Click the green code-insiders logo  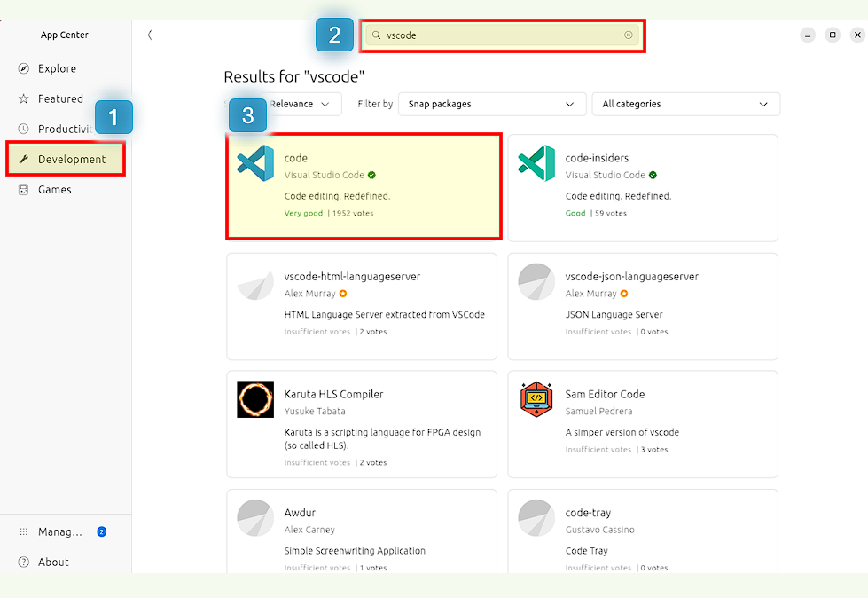536,163
